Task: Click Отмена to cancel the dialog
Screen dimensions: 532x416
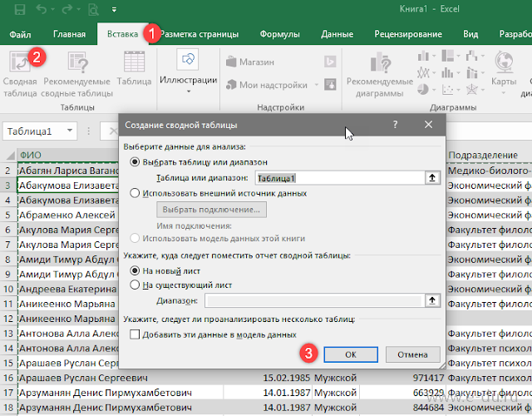Action: pos(413,354)
